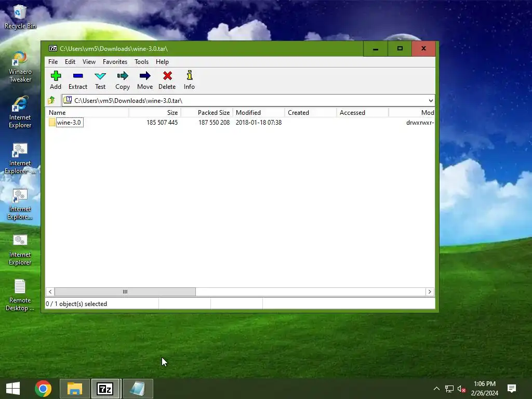Close the 7-Zip window

pyautogui.click(x=423, y=49)
